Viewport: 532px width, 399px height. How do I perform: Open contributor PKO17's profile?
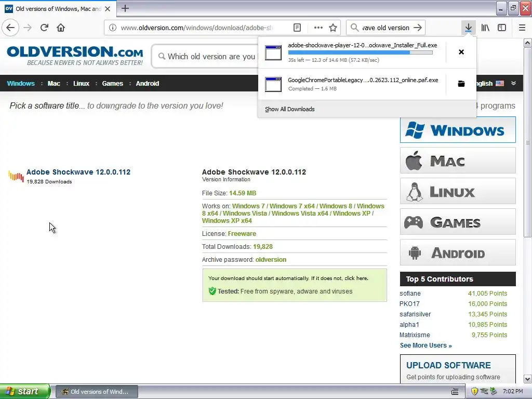pyautogui.click(x=409, y=303)
